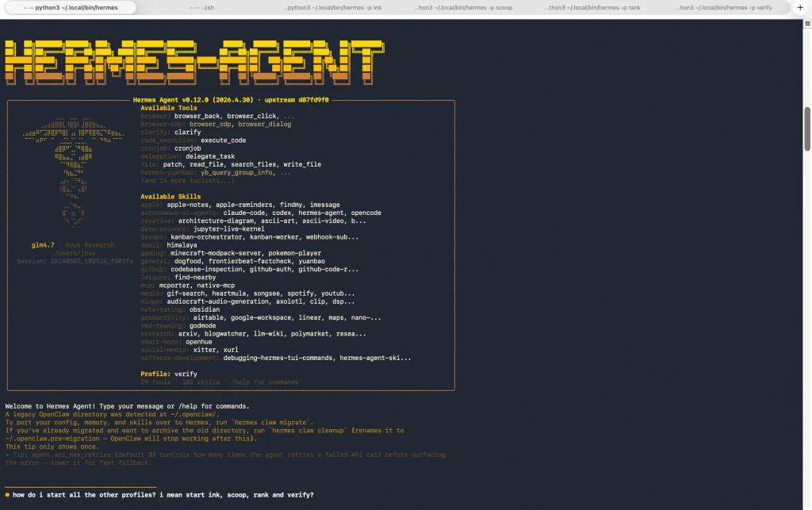The image size is (812, 510).
Task: Click the 'find-nearby' leisure skill
Action: pos(195,278)
